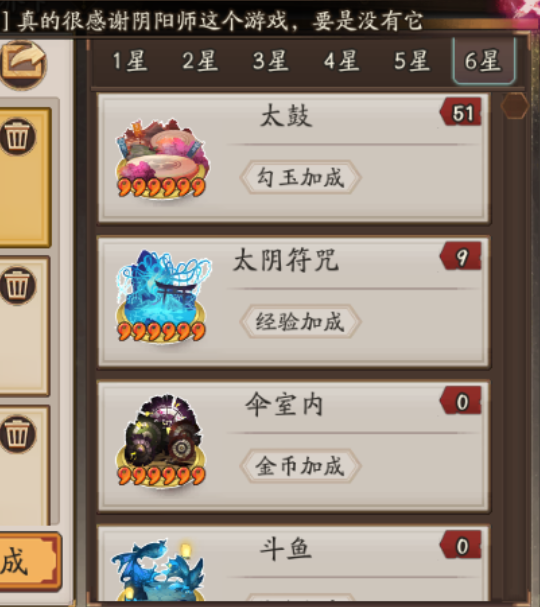Click the 金币加成 bonus label
This screenshot has height=607, width=540.
click(x=300, y=466)
